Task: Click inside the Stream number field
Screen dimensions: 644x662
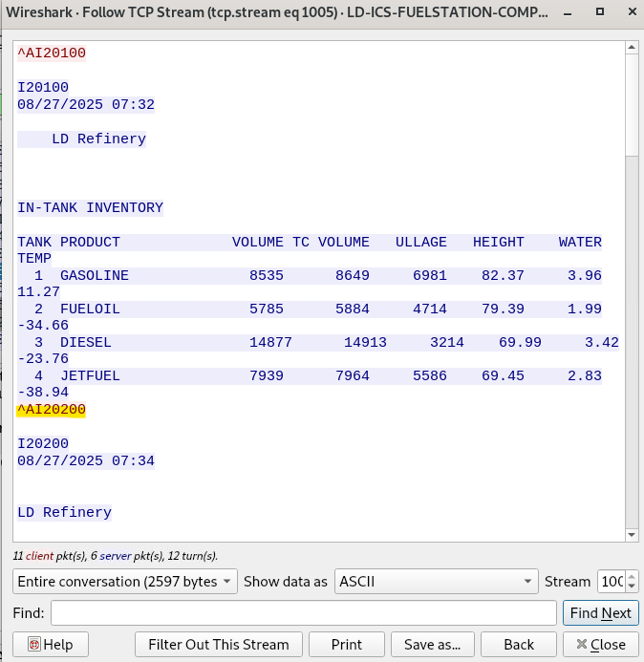Action: point(611,581)
